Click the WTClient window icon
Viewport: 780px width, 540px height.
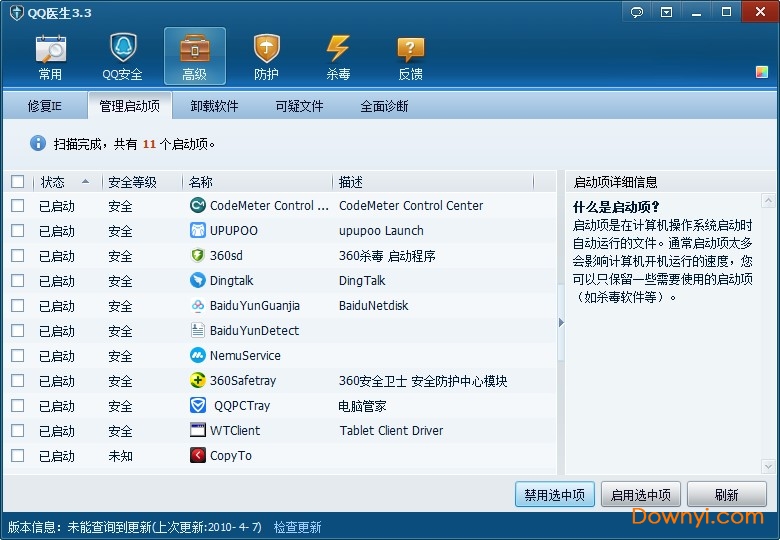point(197,430)
